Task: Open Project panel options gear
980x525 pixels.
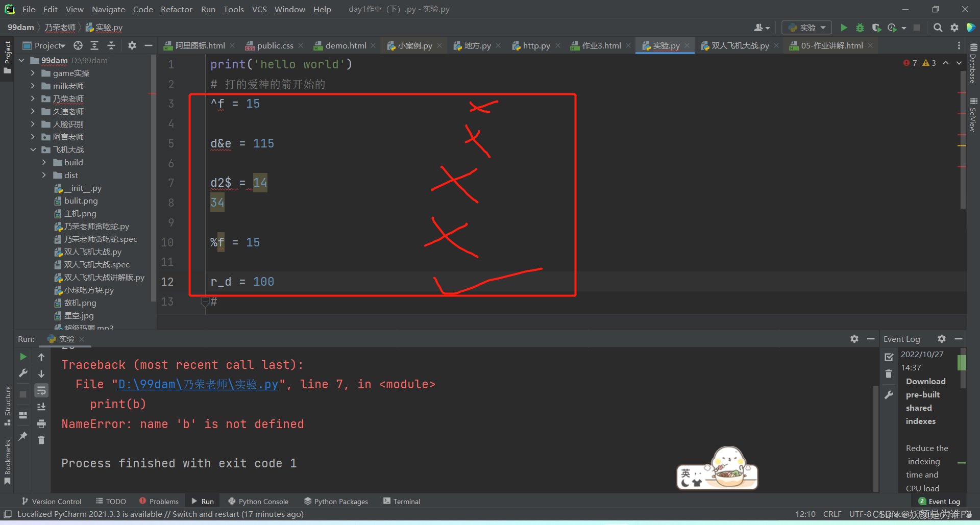Action: [132, 45]
